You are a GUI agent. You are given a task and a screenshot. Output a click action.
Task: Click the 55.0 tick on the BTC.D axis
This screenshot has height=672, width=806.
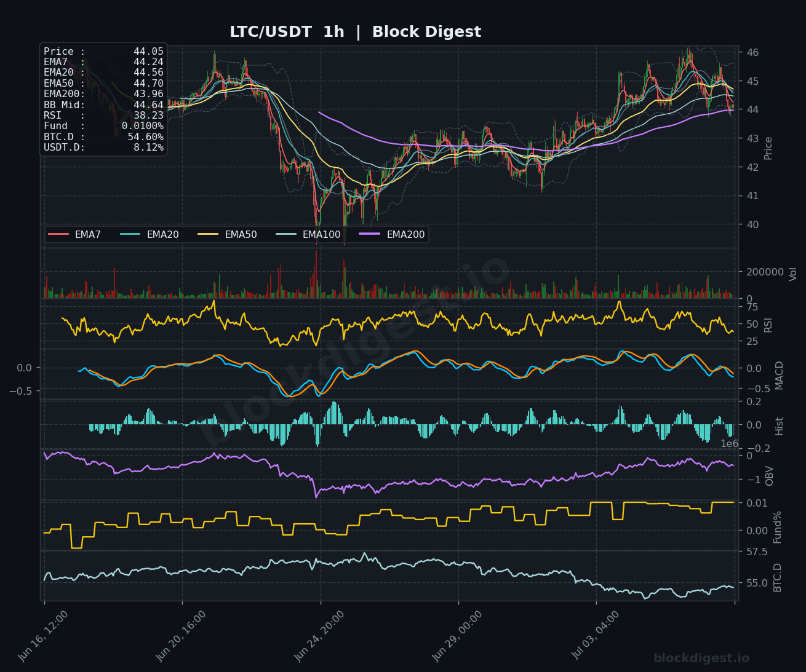757,583
